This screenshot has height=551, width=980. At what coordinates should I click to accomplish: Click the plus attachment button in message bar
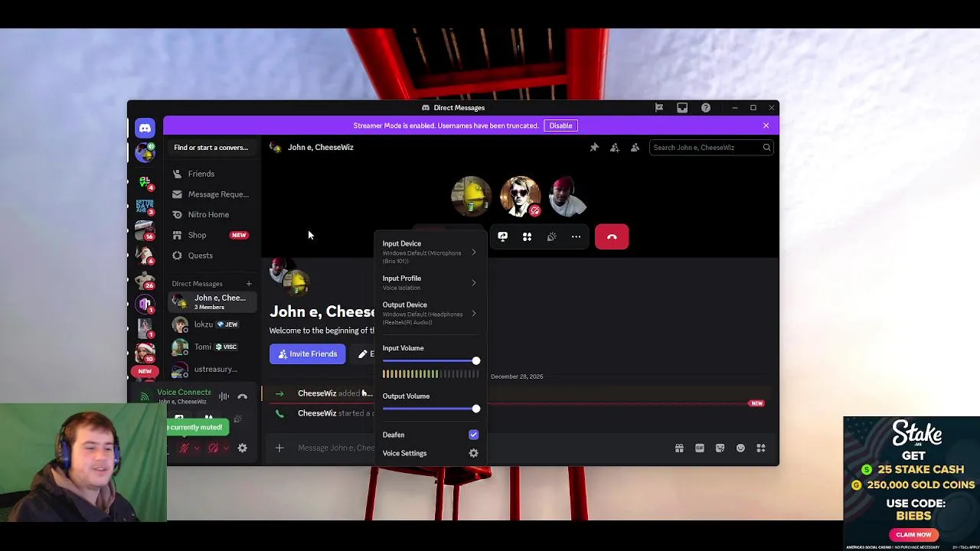(x=279, y=448)
